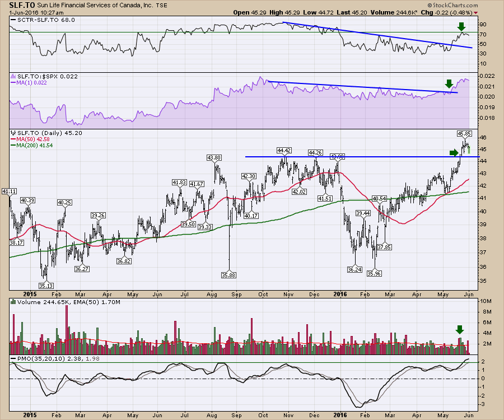Screen dimensions: 504x420
Task: Click the green arrow above volume bars
Action: (460, 329)
